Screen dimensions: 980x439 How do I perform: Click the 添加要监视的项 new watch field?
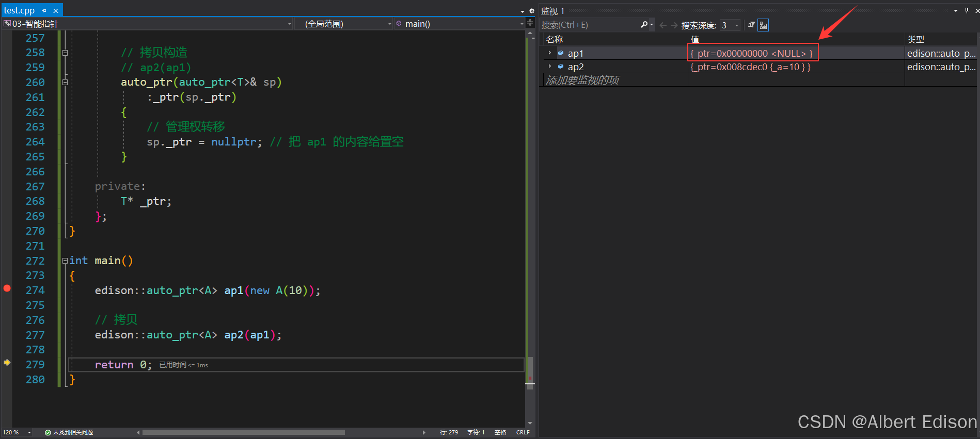coord(582,80)
